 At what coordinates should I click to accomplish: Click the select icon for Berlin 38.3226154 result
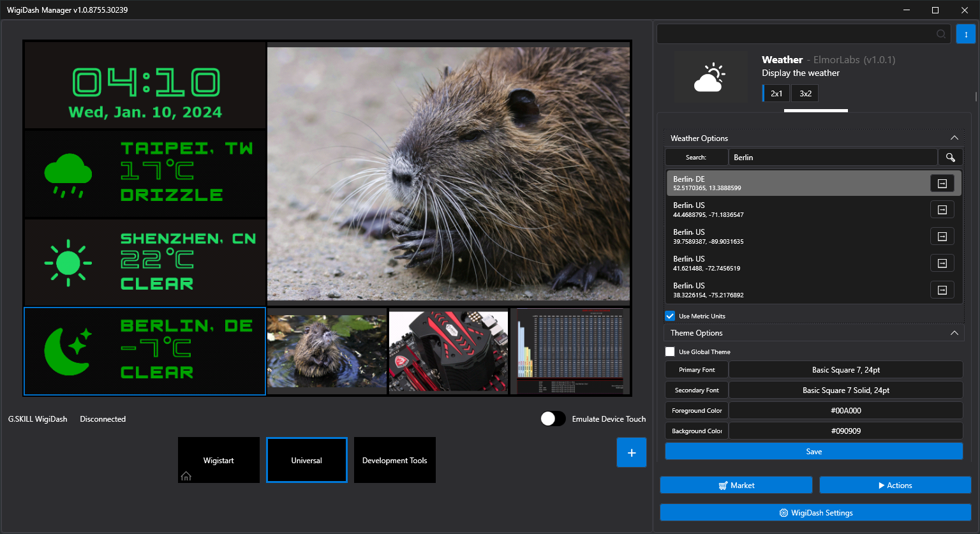(942, 290)
